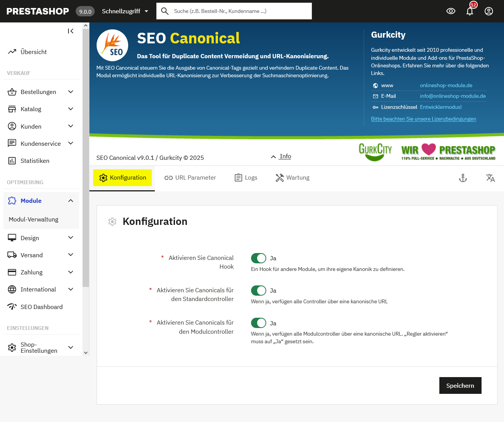Click the translate language icon
Viewport: 504px width, 422px height.
[x=490, y=178]
